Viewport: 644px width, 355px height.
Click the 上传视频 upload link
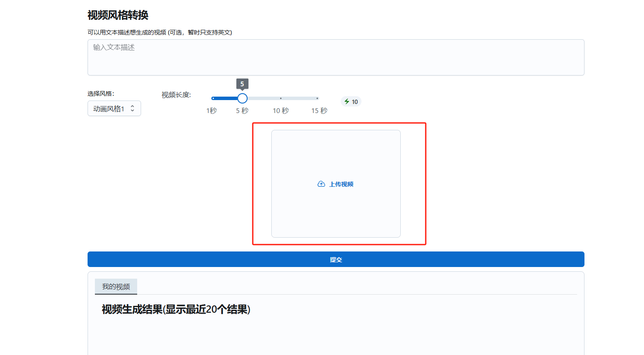[x=340, y=184]
